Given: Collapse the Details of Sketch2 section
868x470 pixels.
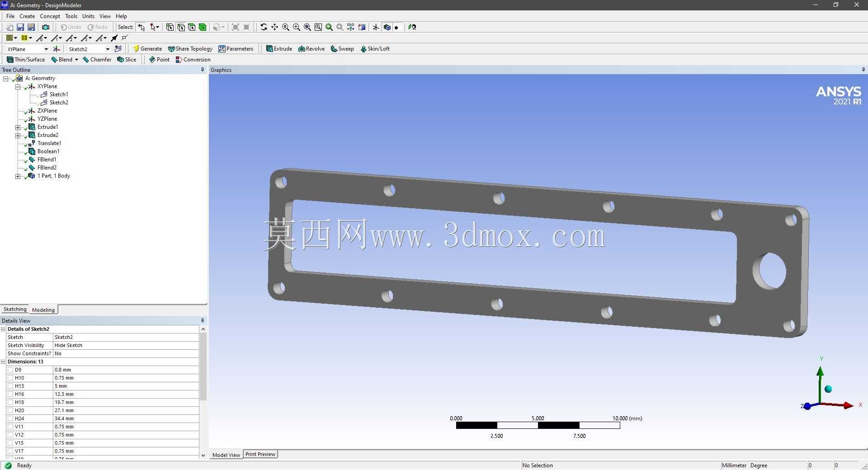Looking at the screenshot, I should pyautogui.click(x=3, y=329).
